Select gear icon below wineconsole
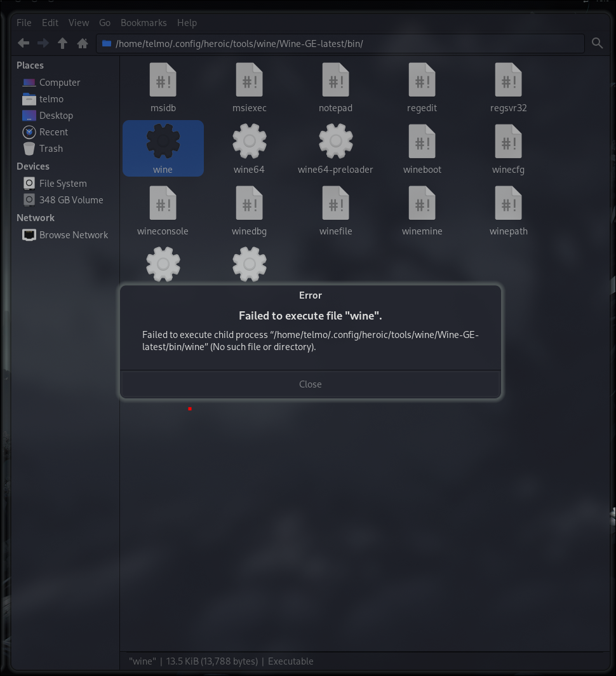 pos(163,264)
